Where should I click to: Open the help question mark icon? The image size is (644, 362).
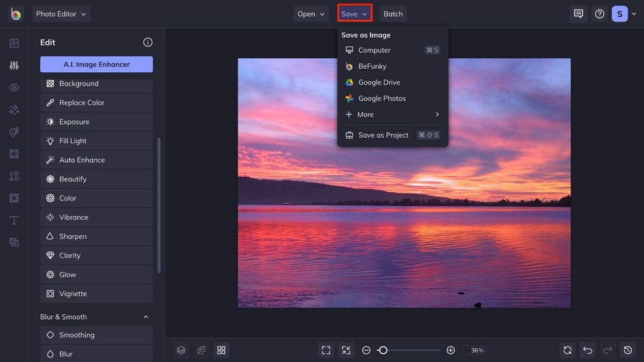coord(600,14)
